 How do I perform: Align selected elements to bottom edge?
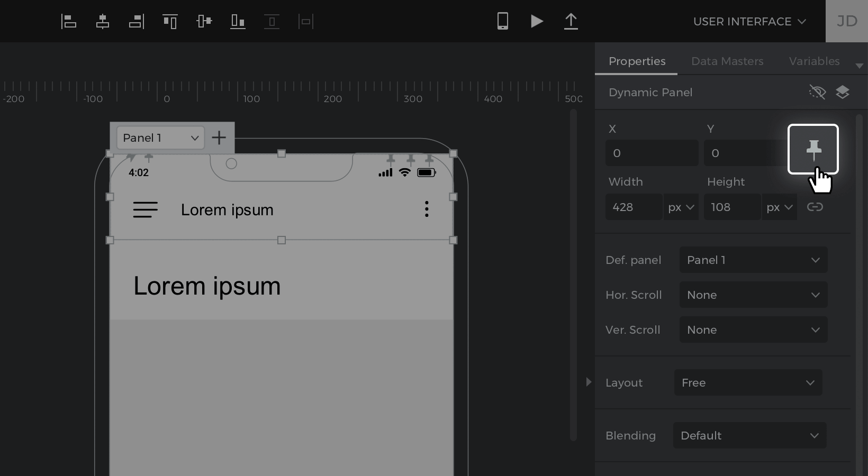(238, 21)
